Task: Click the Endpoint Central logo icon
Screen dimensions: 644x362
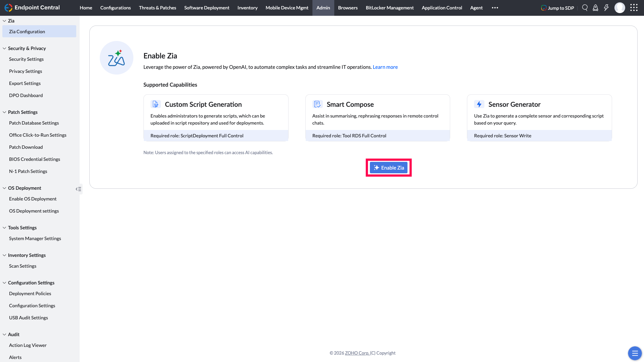Action: tap(8, 7)
